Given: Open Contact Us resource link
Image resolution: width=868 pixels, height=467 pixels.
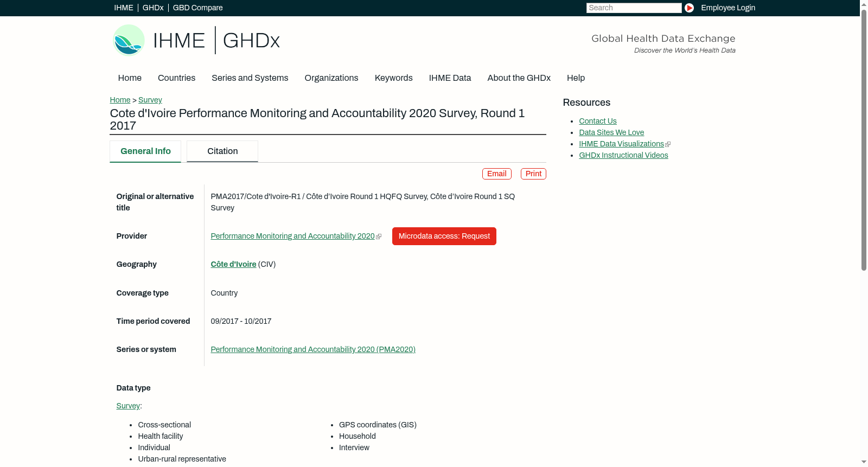Looking at the screenshot, I should point(597,121).
